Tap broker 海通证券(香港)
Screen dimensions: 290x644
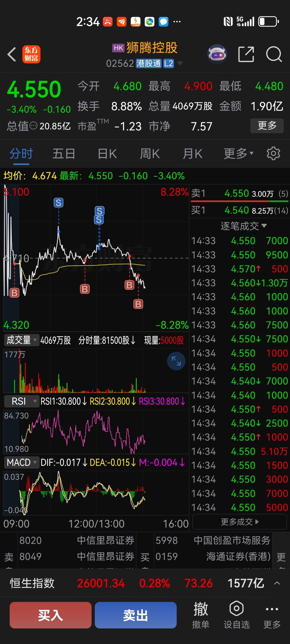238,556
